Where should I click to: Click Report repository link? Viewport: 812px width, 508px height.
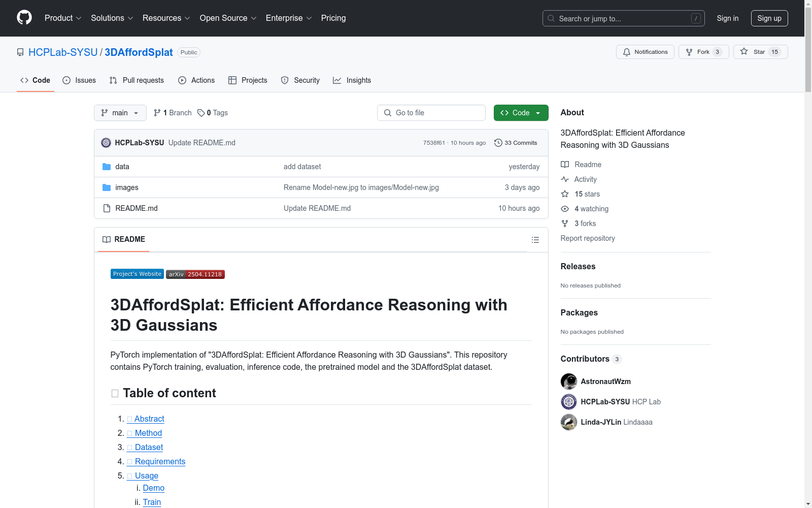pos(588,238)
